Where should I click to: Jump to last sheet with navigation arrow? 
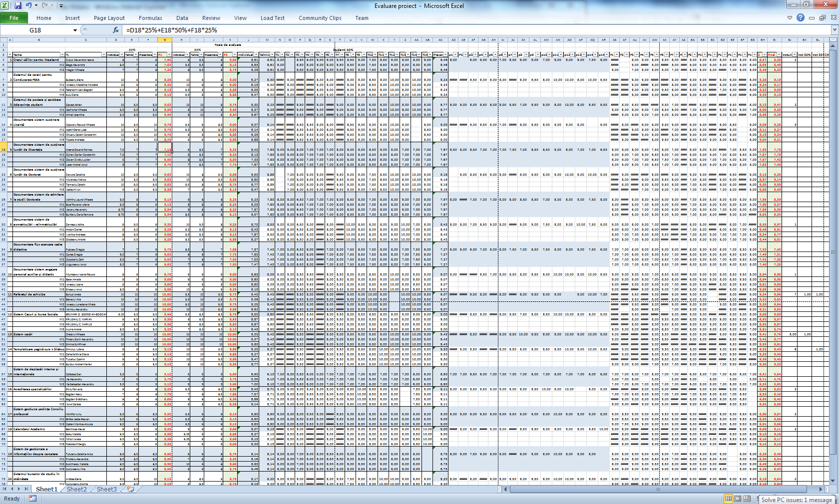[26, 489]
